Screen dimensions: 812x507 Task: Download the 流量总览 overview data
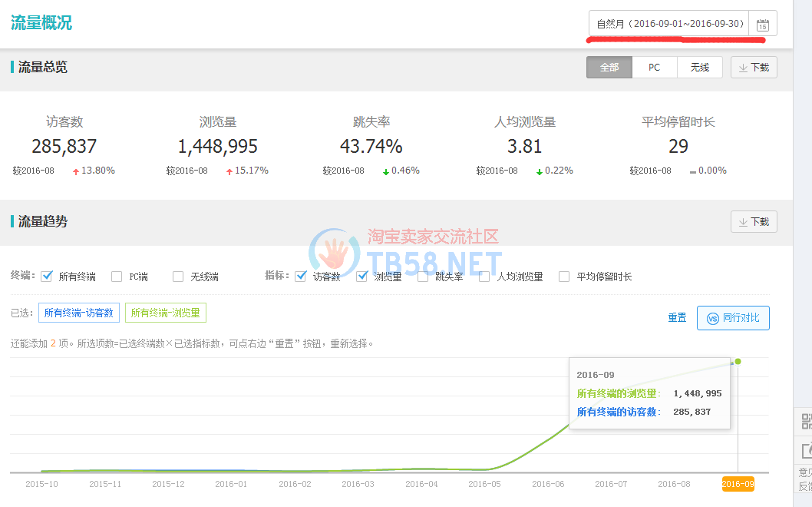[754, 68]
